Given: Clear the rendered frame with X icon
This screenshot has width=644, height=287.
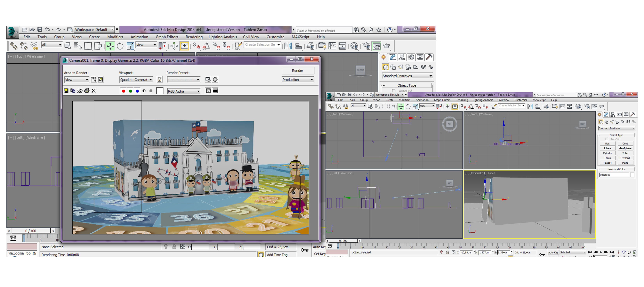Looking at the screenshot, I should tap(94, 91).
